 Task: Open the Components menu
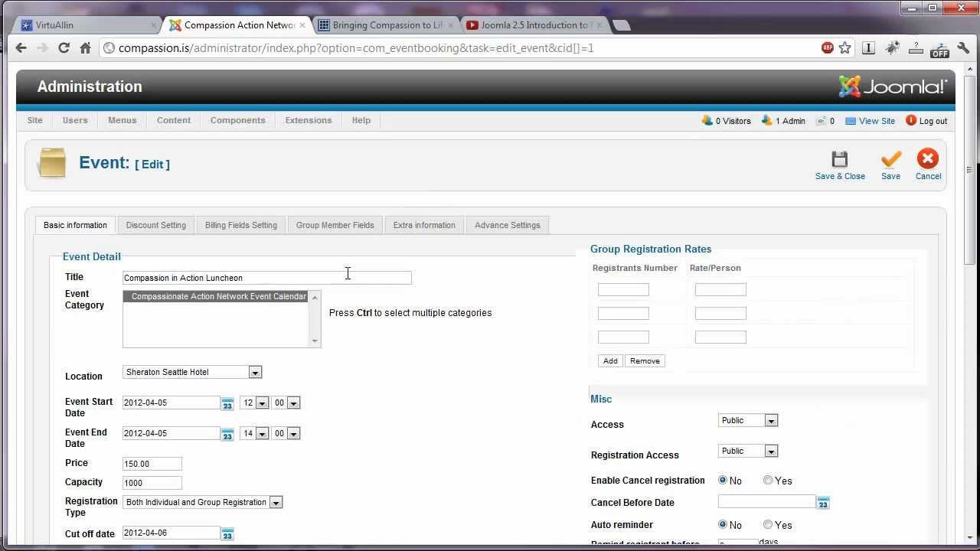pyautogui.click(x=237, y=120)
